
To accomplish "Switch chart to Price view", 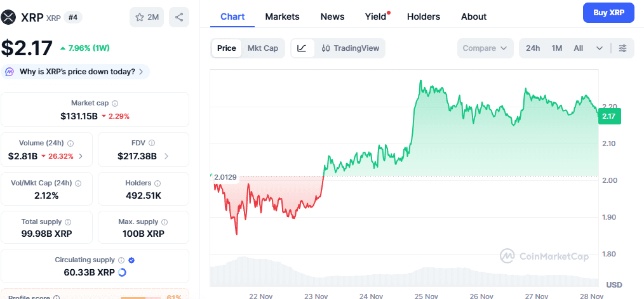I will (x=226, y=48).
